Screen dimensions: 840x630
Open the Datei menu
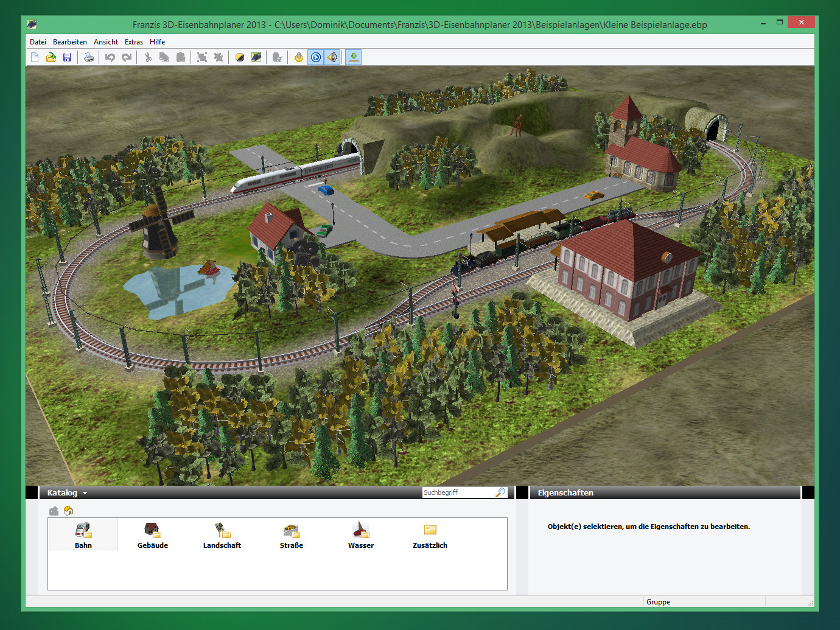pyautogui.click(x=38, y=42)
